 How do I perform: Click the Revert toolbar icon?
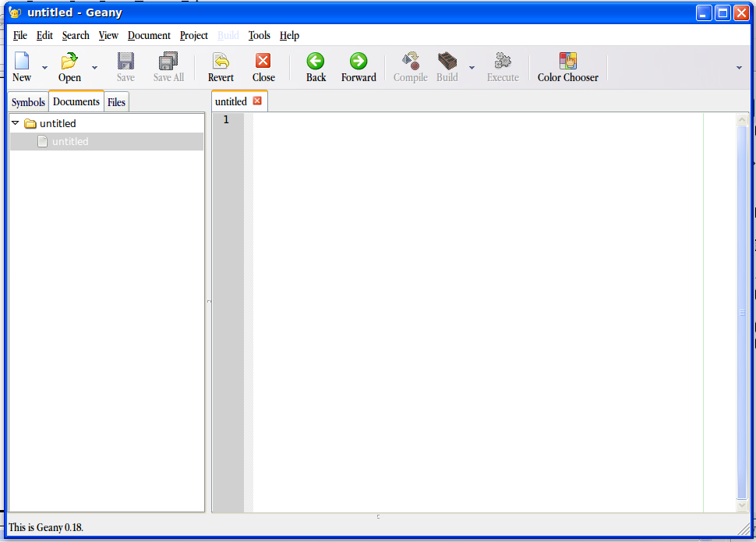coord(221,62)
